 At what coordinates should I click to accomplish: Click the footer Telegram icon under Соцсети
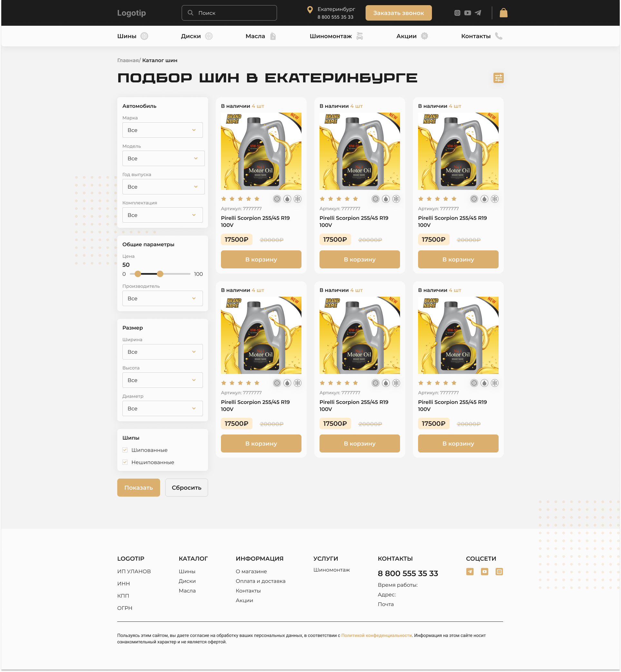pyautogui.click(x=470, y=572)
